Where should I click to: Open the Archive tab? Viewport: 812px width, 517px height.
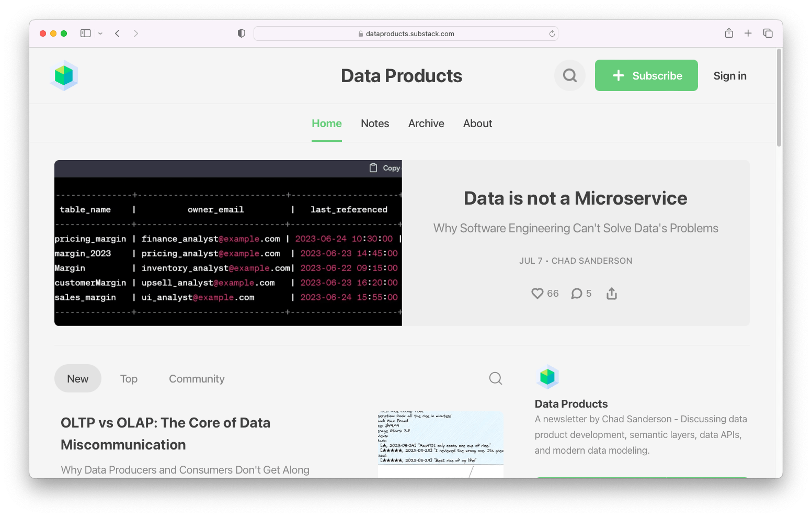coord(426,123)
